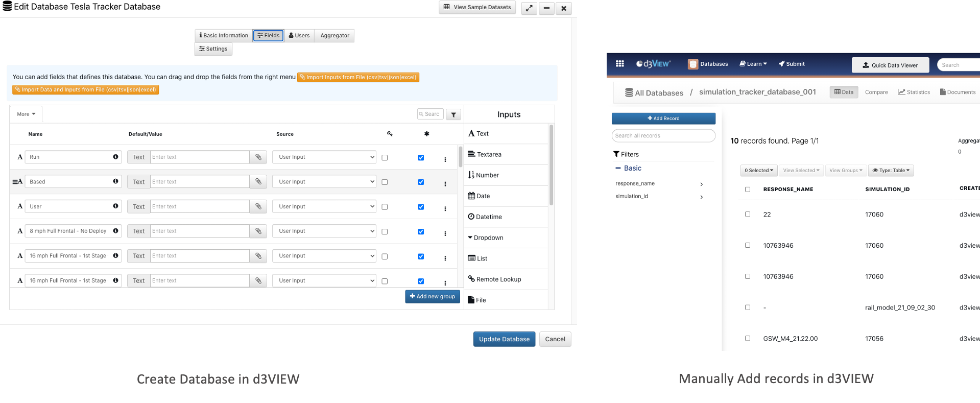
Task: Open the d3VIEW apps grid icon
Action: tap(619, 64)
